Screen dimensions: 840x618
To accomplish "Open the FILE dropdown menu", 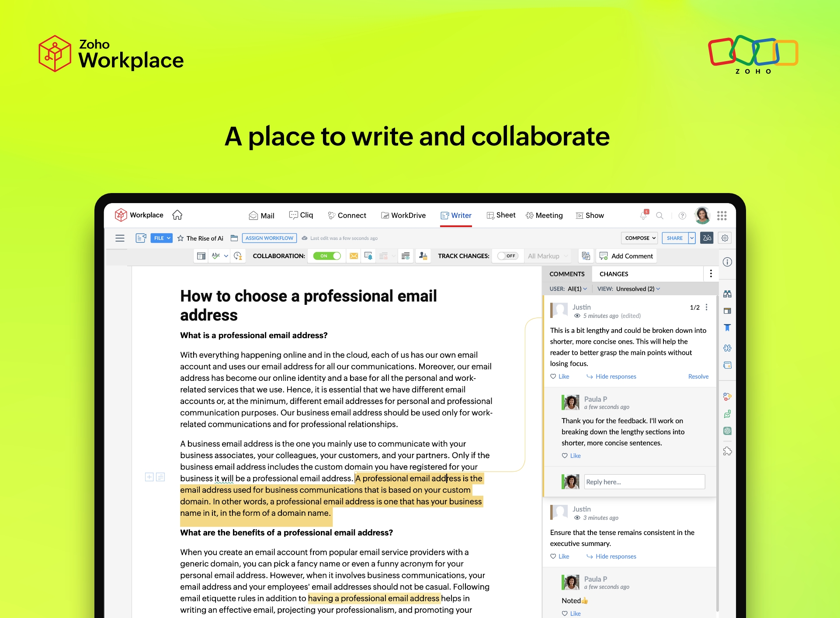I will click(161, 238).
